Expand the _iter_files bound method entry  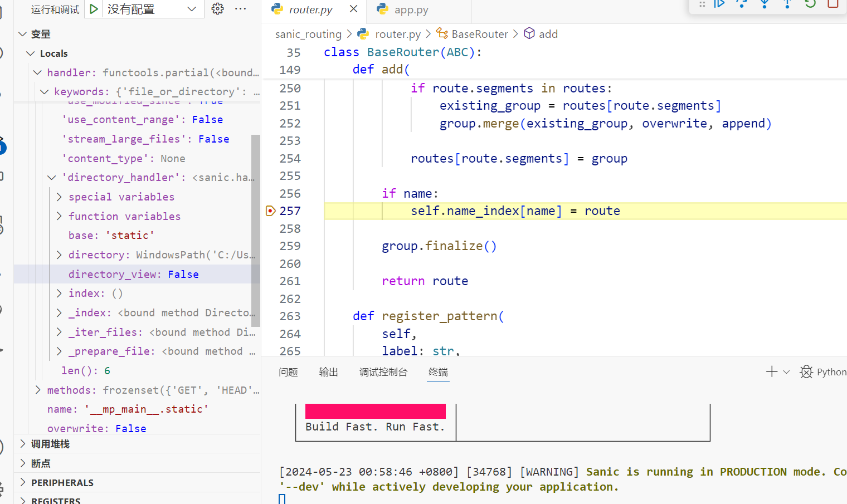pyautogui.click(x=59, y=332)
